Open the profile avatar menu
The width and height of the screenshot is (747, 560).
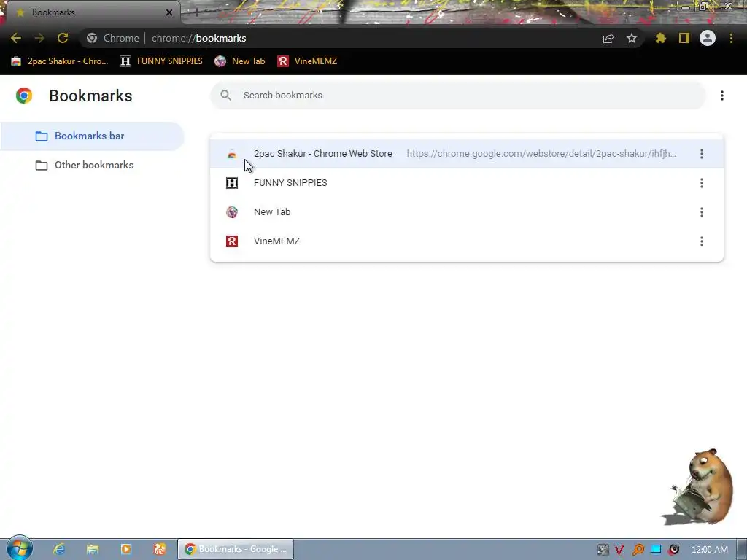pyautogui.click(x=708, y=38)
